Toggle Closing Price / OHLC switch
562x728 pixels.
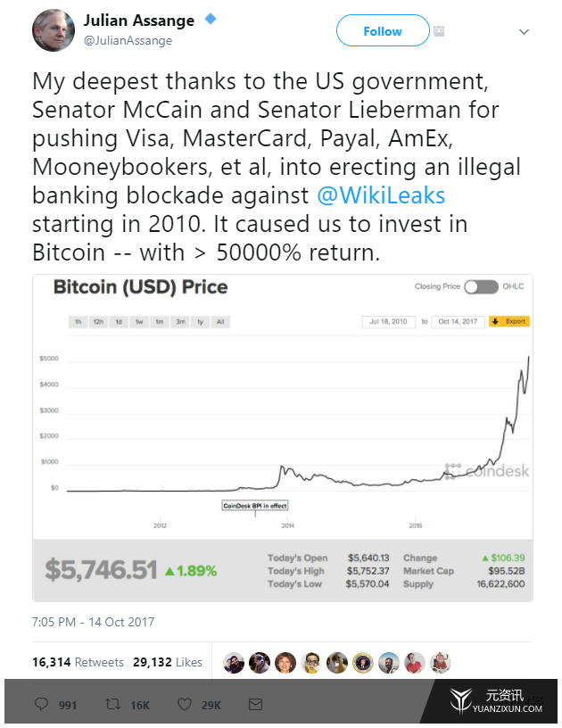pos(481,287)
